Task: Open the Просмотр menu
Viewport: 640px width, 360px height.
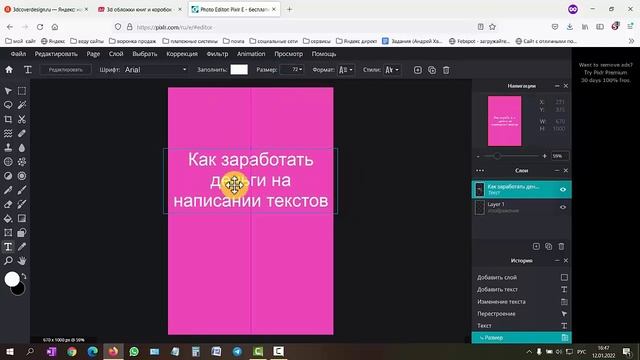Action: point(289,54)
